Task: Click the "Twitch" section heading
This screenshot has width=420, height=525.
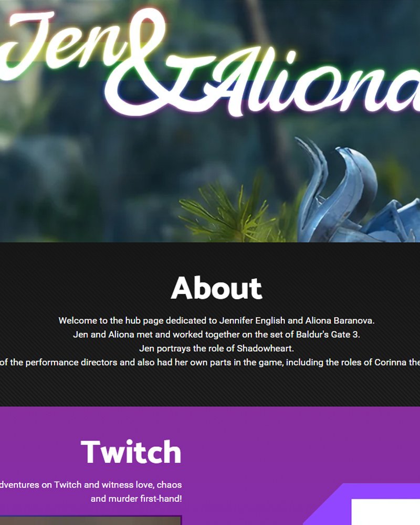Action: pyautogui.click(x=131, y=451)
